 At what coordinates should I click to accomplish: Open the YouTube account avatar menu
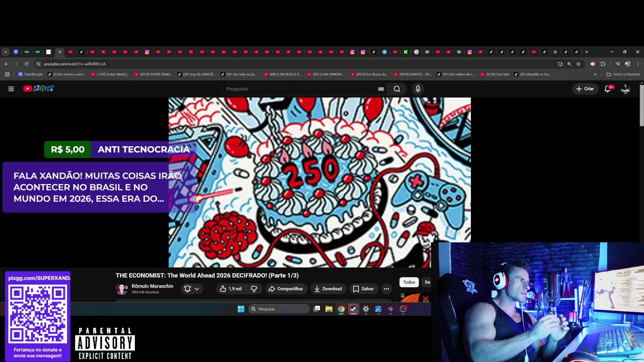tap(625, 88)
